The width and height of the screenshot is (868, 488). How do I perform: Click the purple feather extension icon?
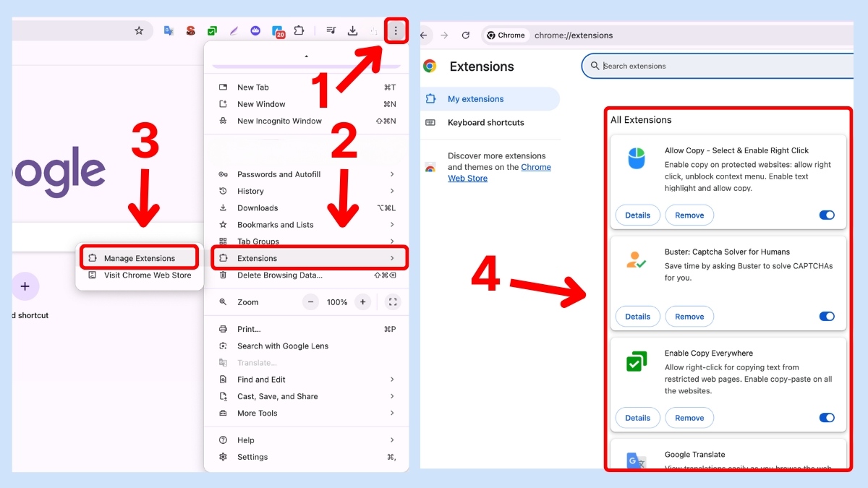pyautogui.click(x=234, y=30)
